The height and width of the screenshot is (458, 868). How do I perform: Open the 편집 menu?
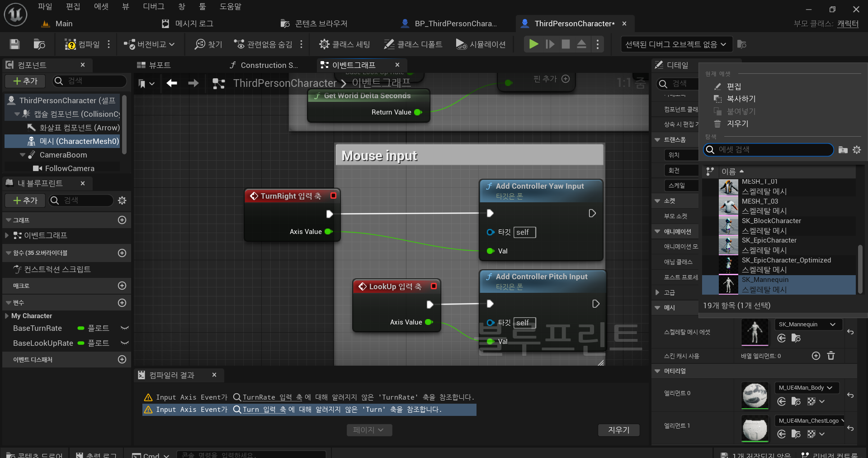point(73,6)
